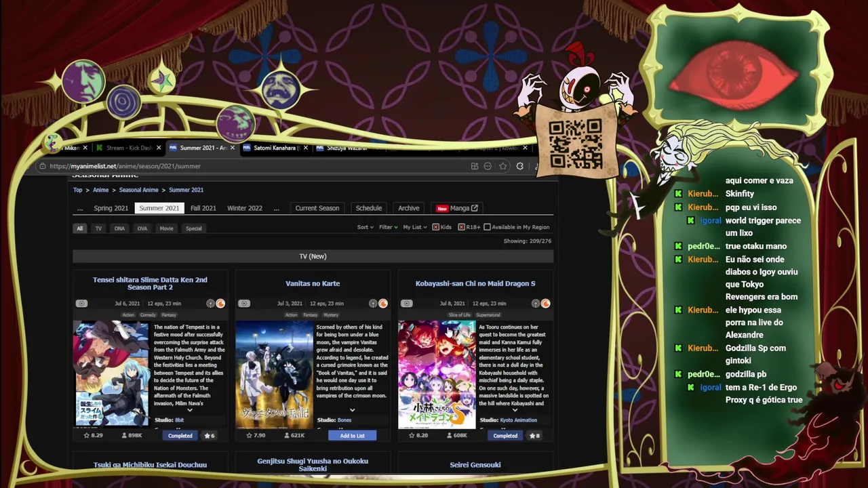Click the gray streaming icon on Vanitas no Karte card
Screen dimensions: 868x488
point(374,304)
